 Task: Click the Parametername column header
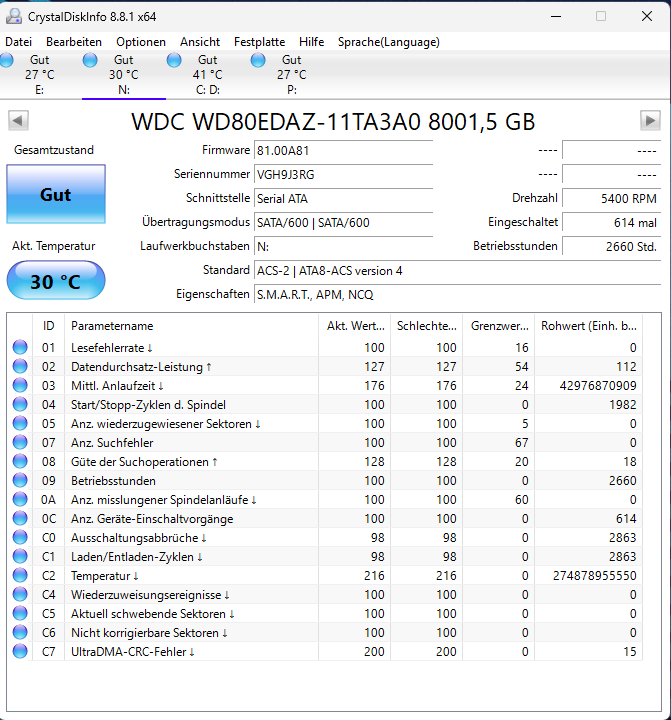192,326
